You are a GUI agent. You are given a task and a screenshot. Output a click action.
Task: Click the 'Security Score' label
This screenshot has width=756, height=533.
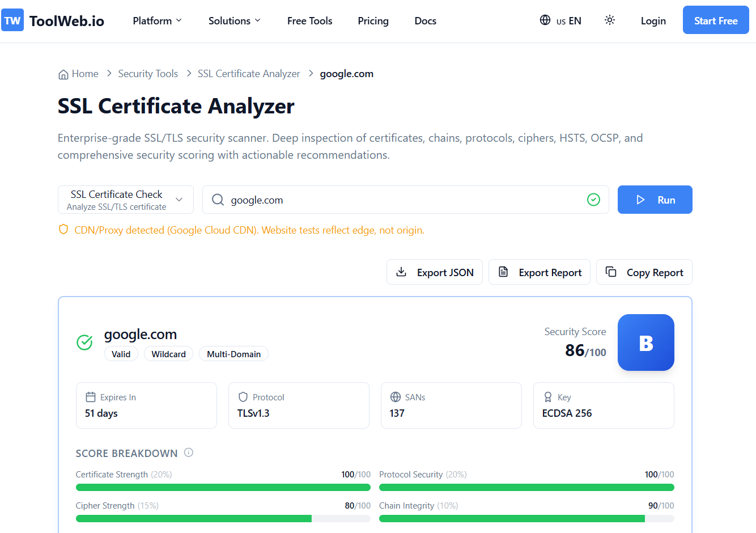coord(575,332)
